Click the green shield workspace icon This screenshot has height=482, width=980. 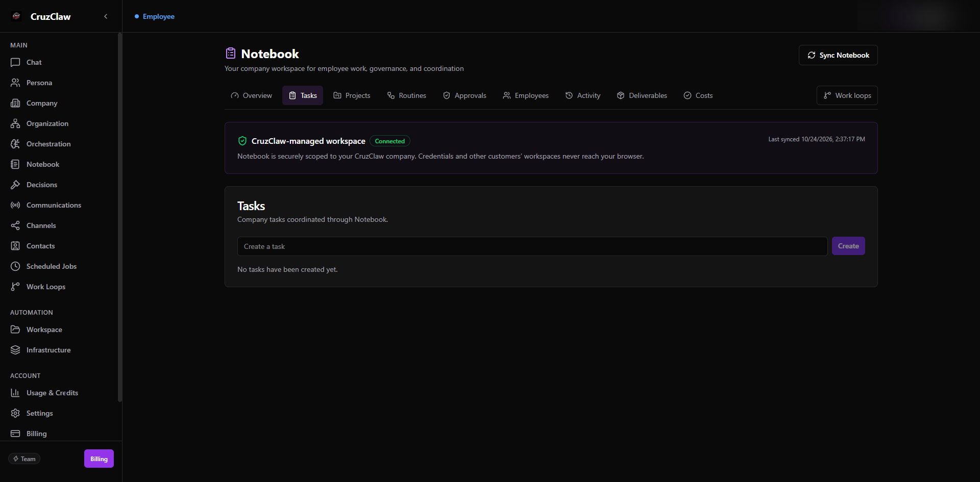242,141
